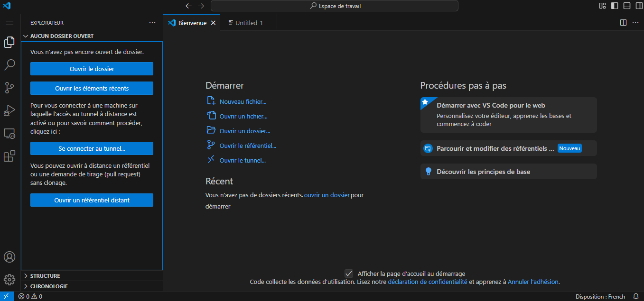Open the Explorer "..." more actions menu
Viewport: 644px width, 301px height.
tap(152, 22)
